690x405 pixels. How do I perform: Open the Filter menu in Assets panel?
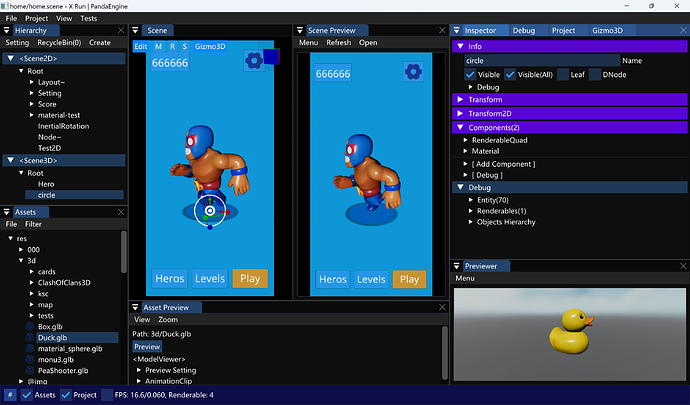point(33,224)
